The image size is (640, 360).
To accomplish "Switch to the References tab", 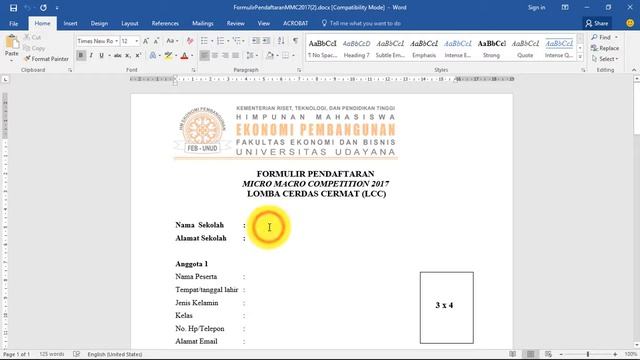I will (165, 23).
